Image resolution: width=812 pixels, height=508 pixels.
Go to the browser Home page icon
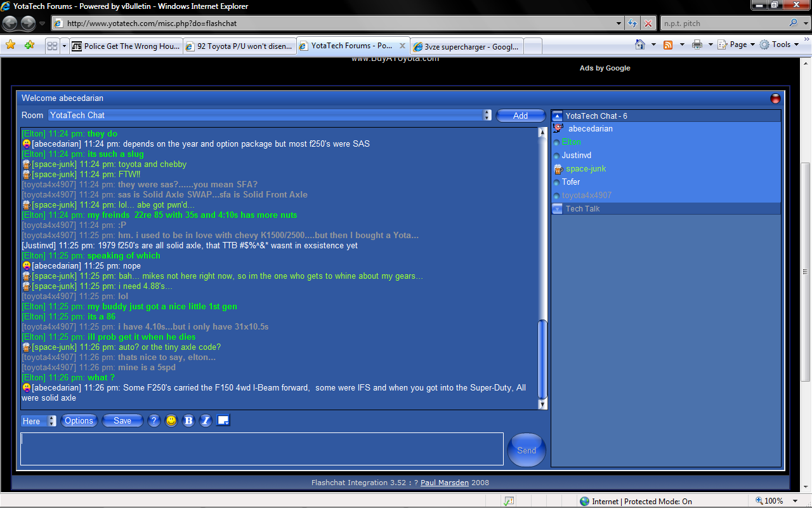[641, 44]
